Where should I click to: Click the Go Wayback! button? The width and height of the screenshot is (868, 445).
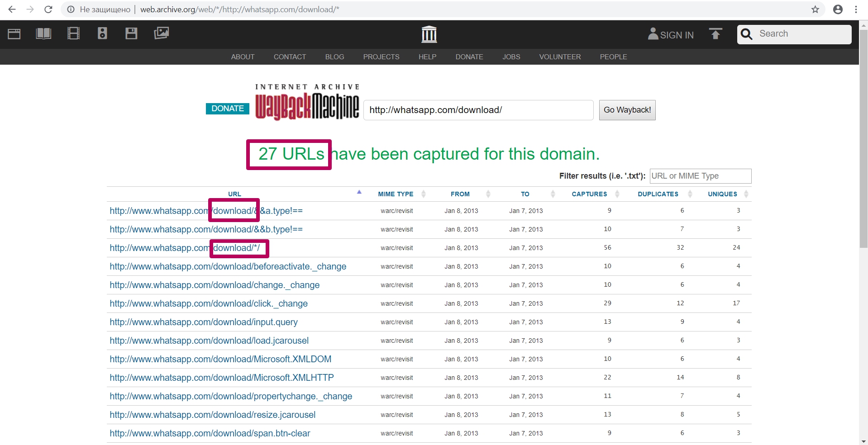click(627, 110)
